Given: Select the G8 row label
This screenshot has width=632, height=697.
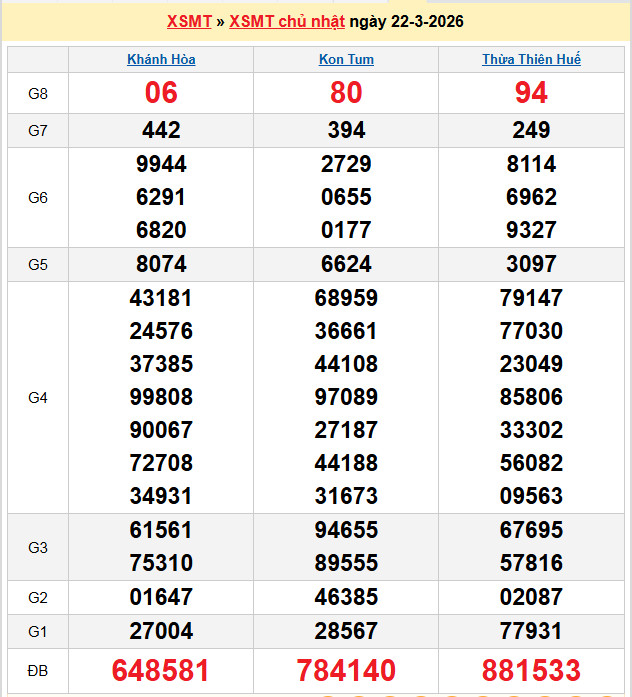Looking at the screenshot, I should [x=38, y=94].
